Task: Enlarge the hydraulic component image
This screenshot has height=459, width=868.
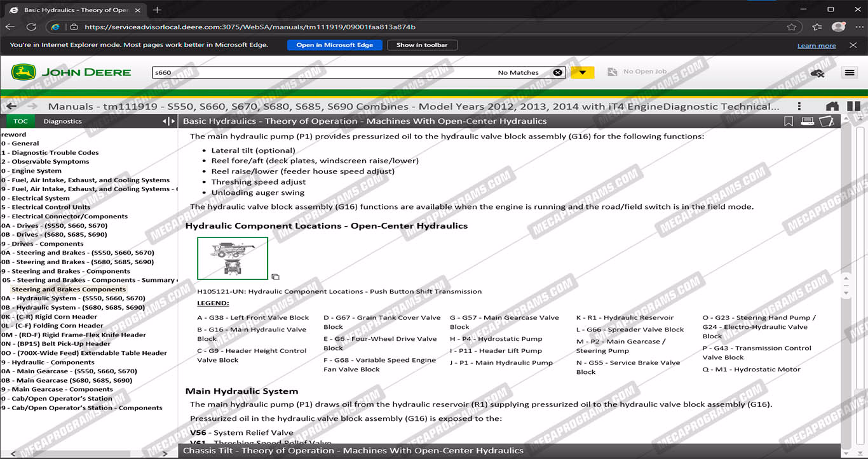Action: pos(275,277)
